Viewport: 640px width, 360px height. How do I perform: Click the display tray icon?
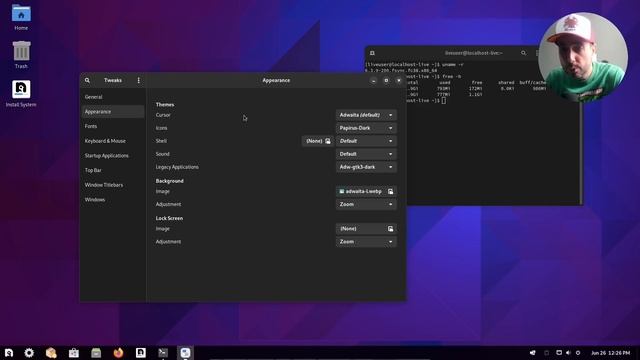tap(559, 353)
